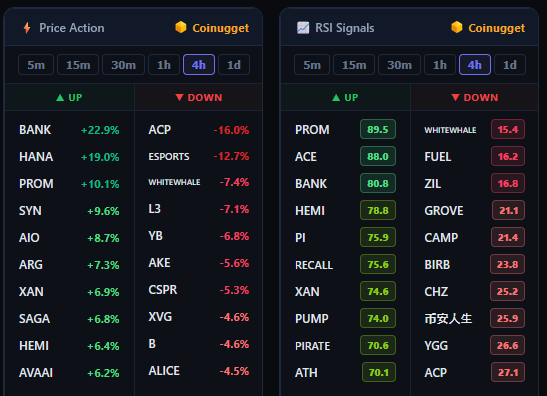The image size is (547, 396).
Task: Select 30m timeframe in Price Action
Action: (x=123, y=65)
